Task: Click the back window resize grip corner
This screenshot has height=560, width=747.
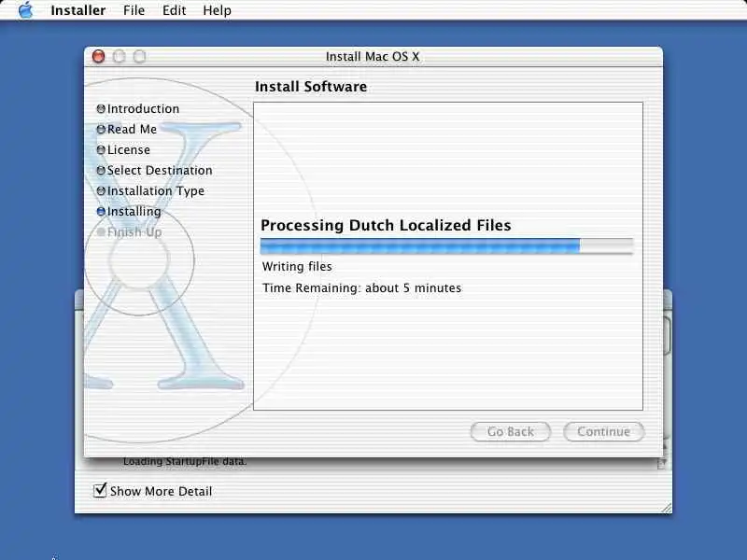Action: click(667, 508)
